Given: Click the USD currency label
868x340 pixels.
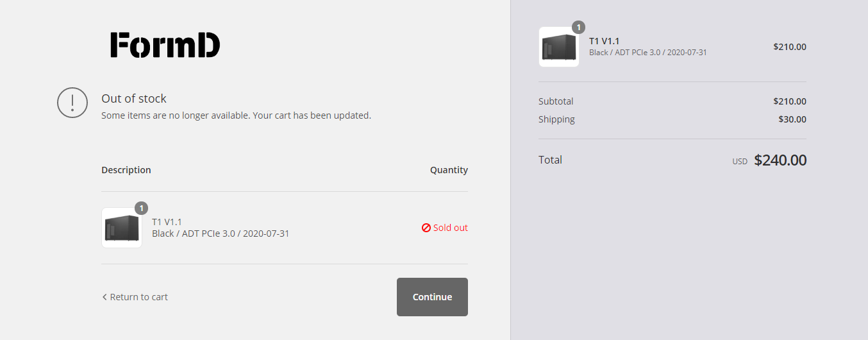Looking at the screenshot, I should tap(740, 162).
